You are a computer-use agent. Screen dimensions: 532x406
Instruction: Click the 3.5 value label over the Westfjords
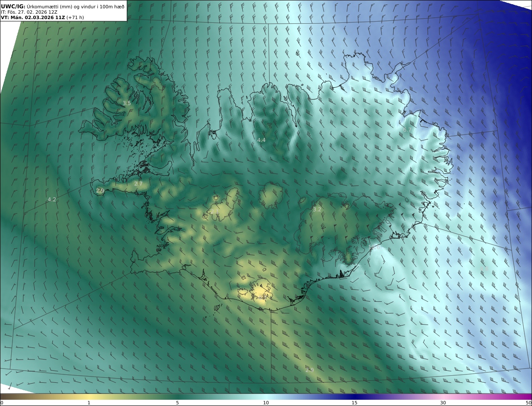click(x=127, y=103)
